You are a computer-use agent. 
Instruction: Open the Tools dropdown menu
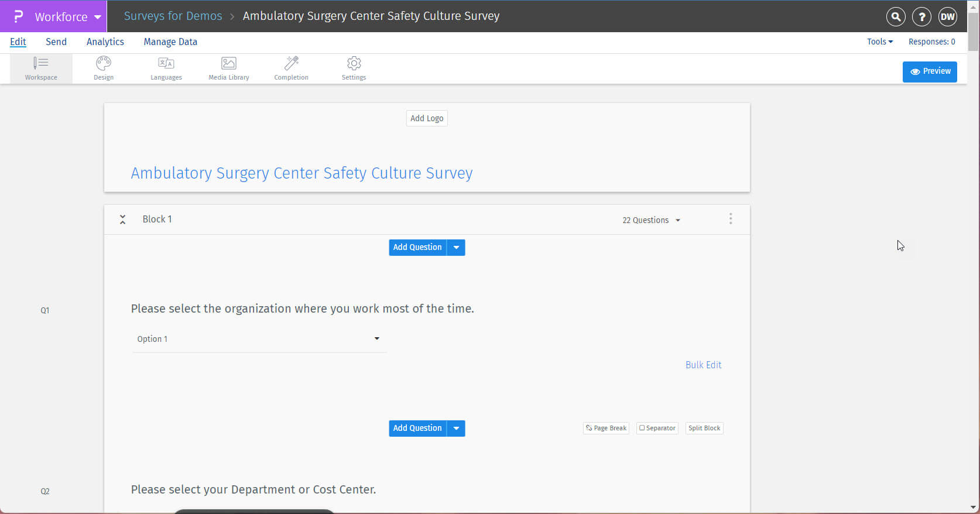coord(880,42)
